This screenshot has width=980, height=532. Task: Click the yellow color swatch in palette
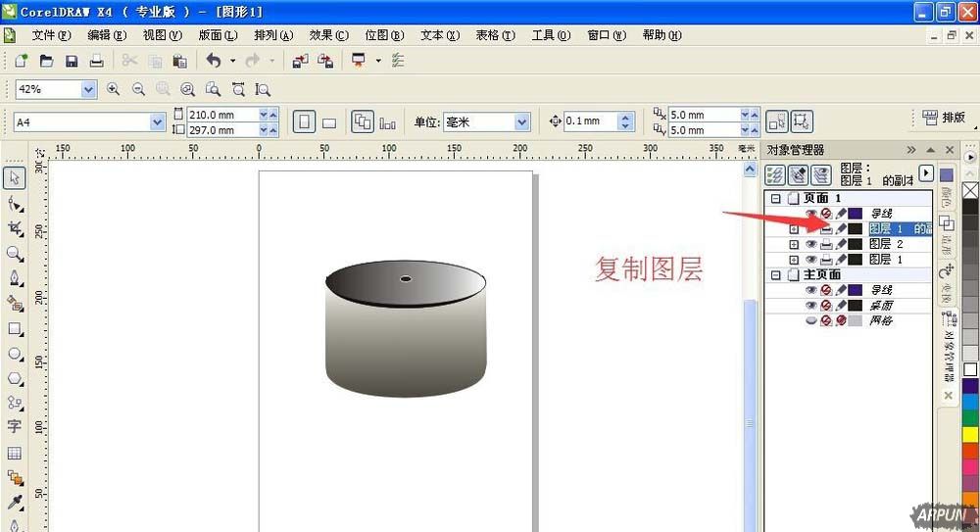coord(970,435)
